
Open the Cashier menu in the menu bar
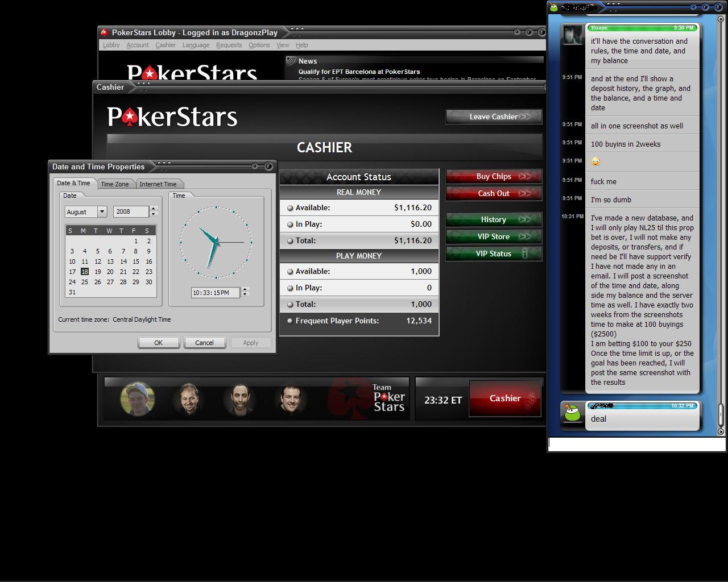click(166, 45)
